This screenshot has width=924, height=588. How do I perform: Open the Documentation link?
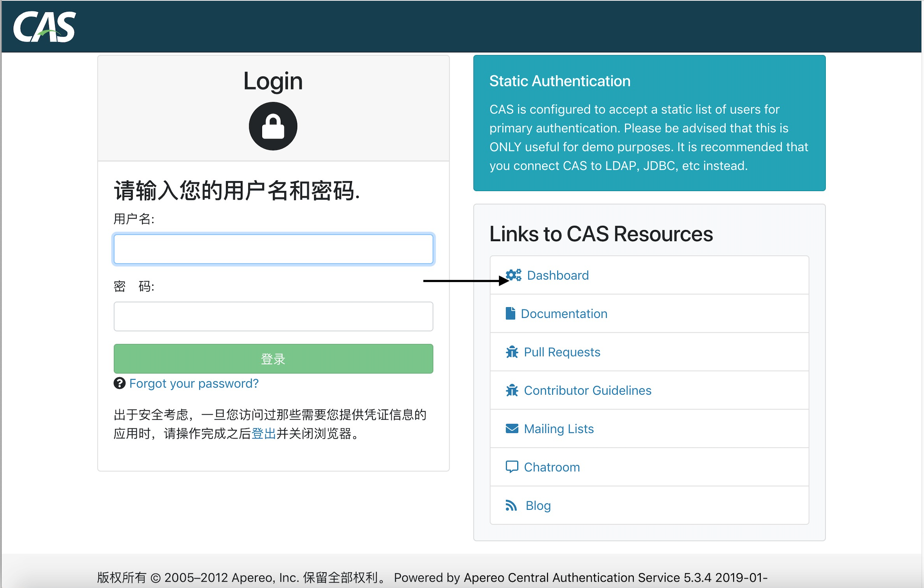(x=564, y=314)
